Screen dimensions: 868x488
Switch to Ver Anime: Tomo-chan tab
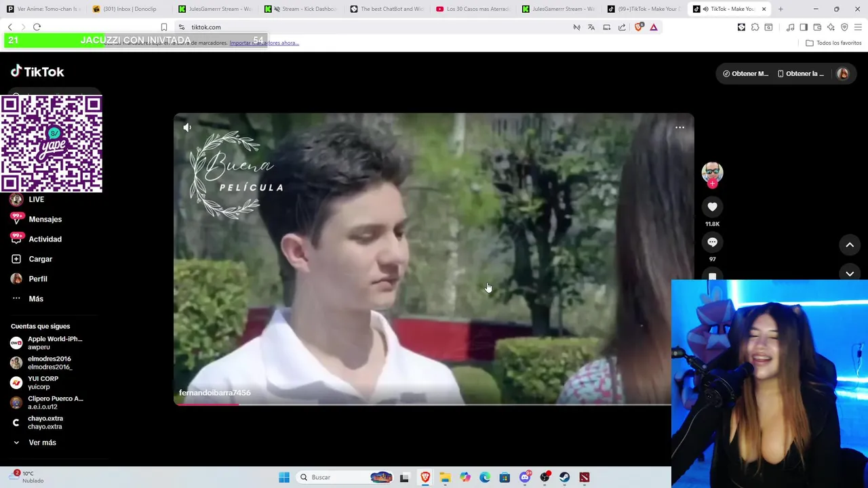tap(43, 9)
